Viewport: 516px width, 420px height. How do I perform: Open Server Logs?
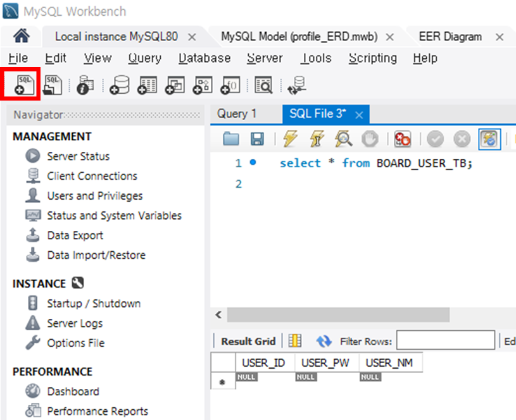[x=75, y=323]
